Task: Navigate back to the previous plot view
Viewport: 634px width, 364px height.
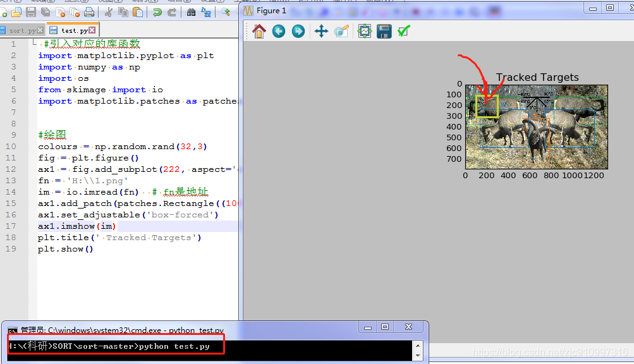Action: click(x=278, y=30)
